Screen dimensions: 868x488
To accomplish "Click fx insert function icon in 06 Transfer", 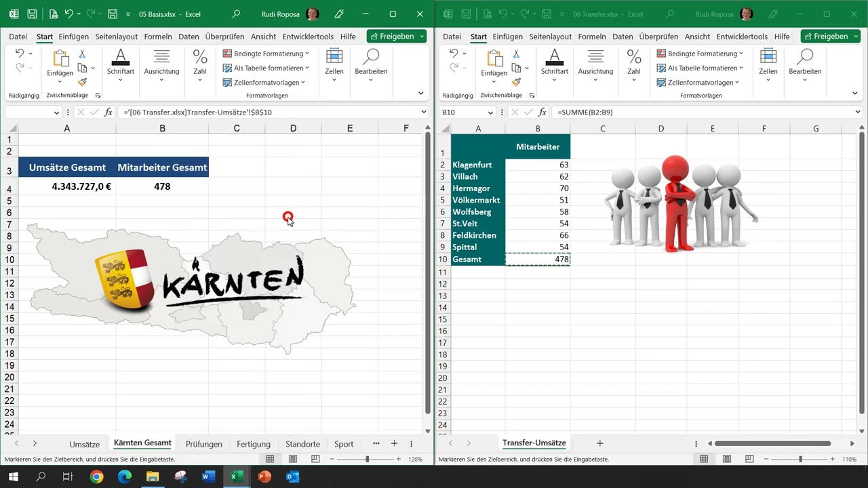I will tap(542, 113).
